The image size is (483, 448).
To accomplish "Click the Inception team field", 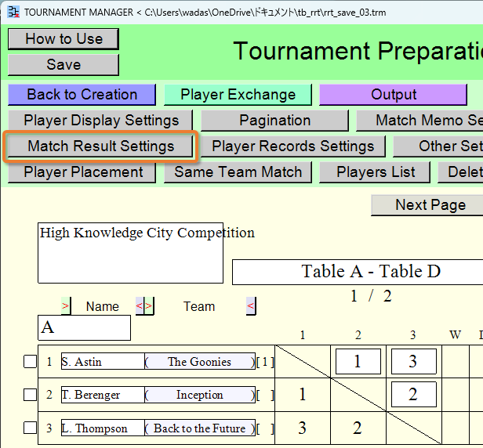I will click(x=200, y=395).
